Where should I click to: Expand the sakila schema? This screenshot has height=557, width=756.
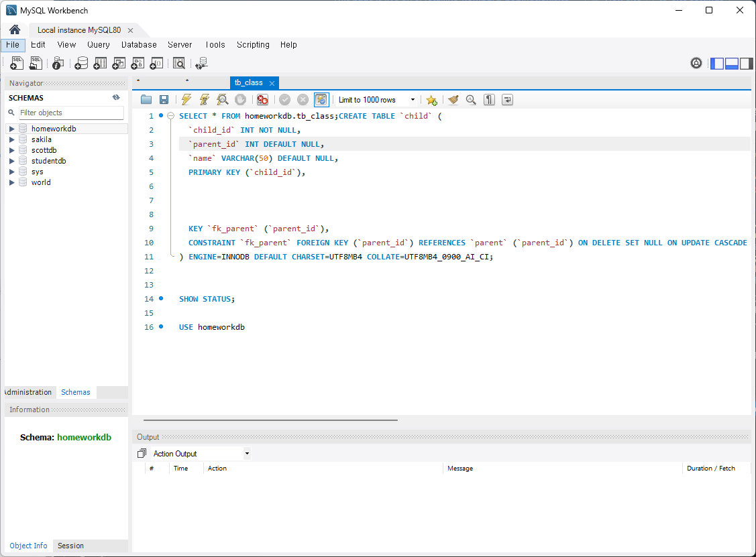pyautogui.click(x=11, y=139)
